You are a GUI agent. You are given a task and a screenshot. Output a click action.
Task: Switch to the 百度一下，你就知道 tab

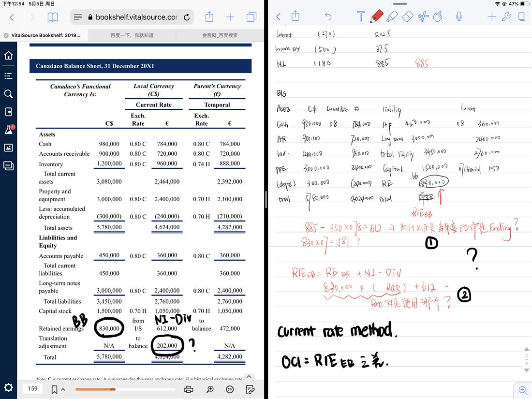(x=132, y=35)
